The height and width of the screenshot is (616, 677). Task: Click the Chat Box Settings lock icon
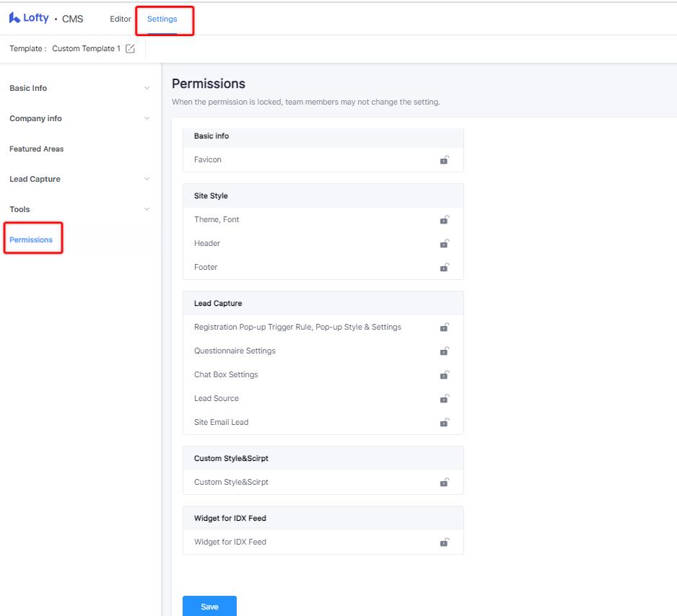coord(445,375)
